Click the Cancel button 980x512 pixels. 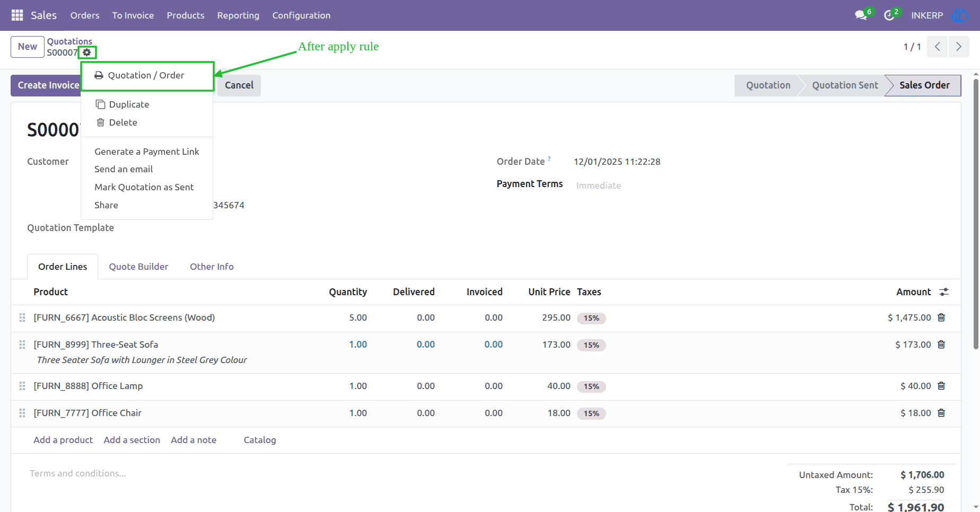coord(239,85)
